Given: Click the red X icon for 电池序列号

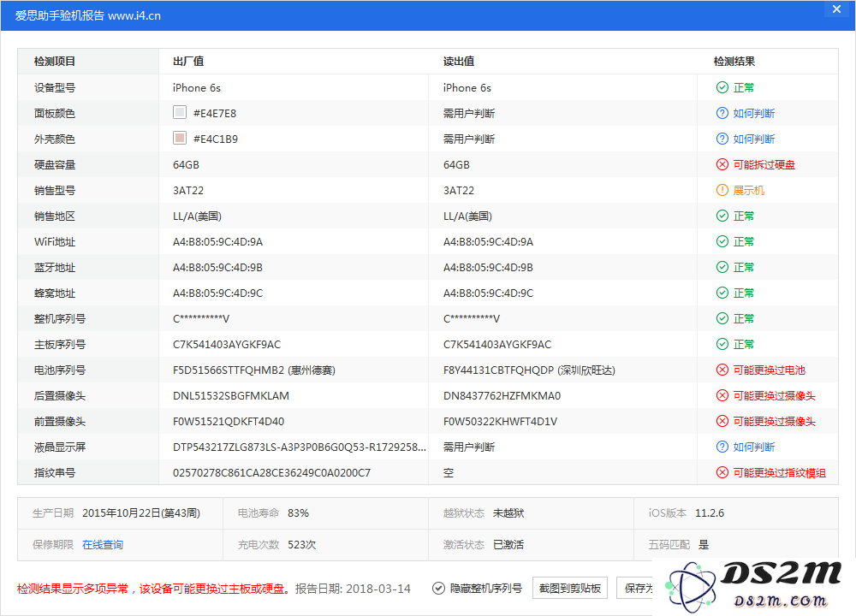Looking at the screenshot, I should coord(722,370).
